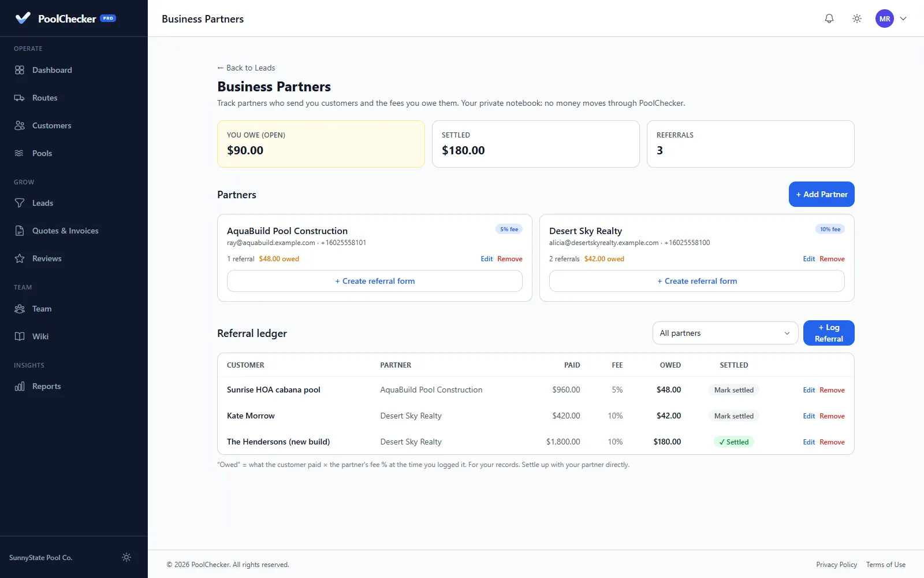The height and width of the screenshot is (578, 924).
Task: Open the All partners filter dropdown
Action: (725, 333)
